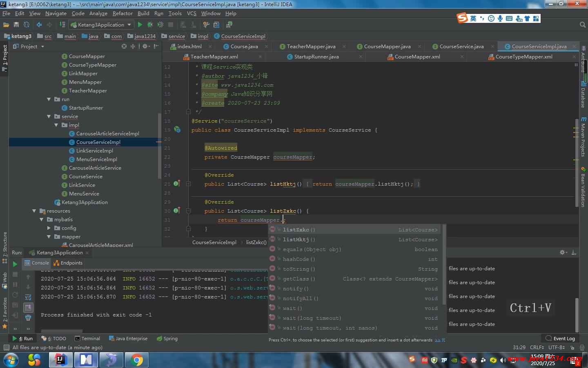Close the CourseService.java editor tab
The image size is (588, 368).
pos(492,46)
